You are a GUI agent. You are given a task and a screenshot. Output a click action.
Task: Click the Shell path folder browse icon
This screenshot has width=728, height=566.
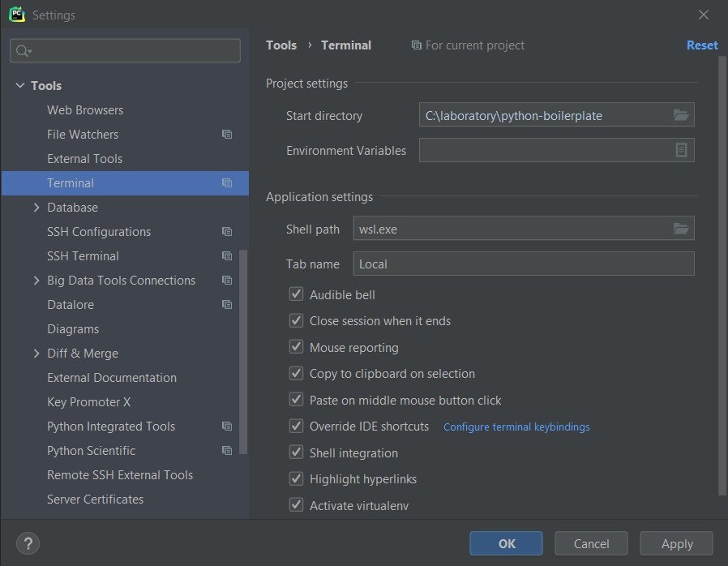click(681, 229)
